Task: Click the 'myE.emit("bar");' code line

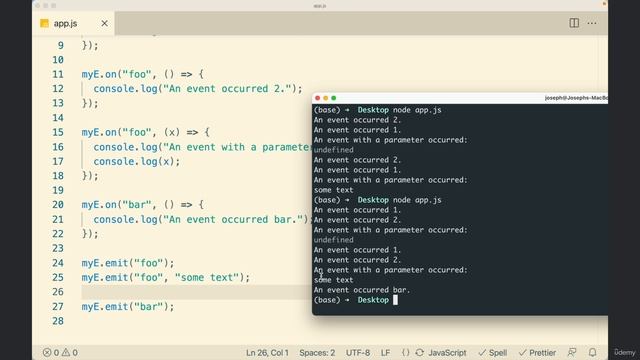Action: 128,307
